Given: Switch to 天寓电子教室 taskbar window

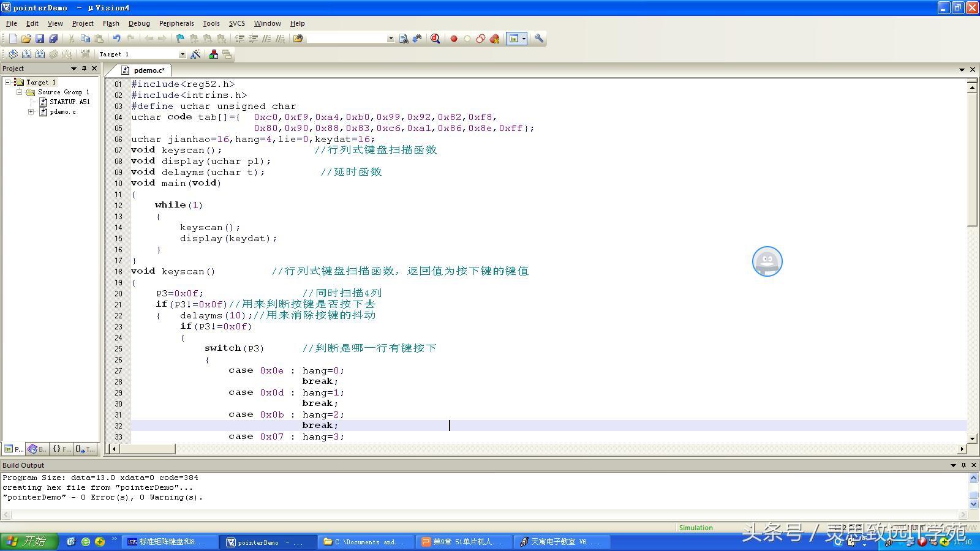Looking at the screenshot, I should point(562,542).
